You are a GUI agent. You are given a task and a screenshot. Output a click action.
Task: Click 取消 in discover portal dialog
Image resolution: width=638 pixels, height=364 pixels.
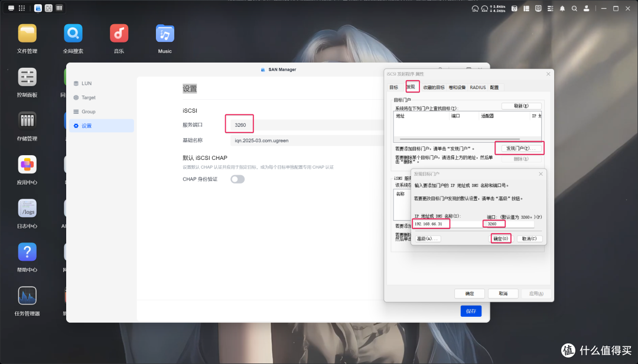[x=529, y=239]
